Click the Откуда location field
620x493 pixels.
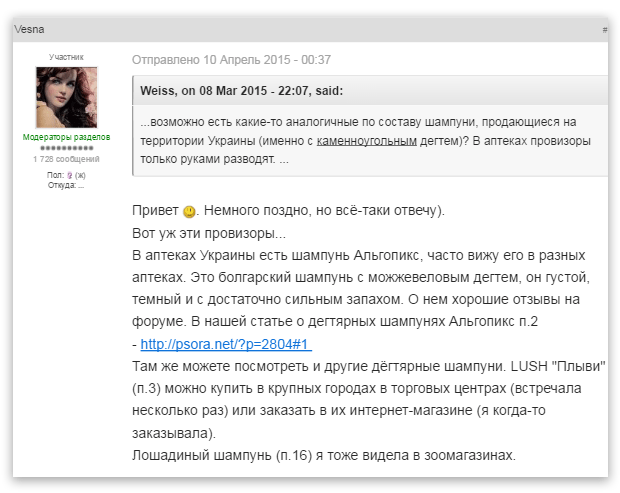(x=66, y=185)
